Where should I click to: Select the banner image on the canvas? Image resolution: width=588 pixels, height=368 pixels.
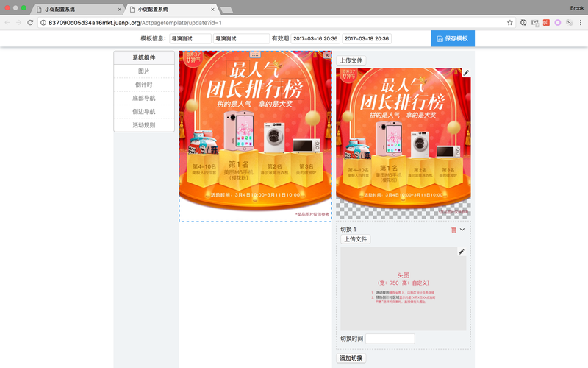255,136
